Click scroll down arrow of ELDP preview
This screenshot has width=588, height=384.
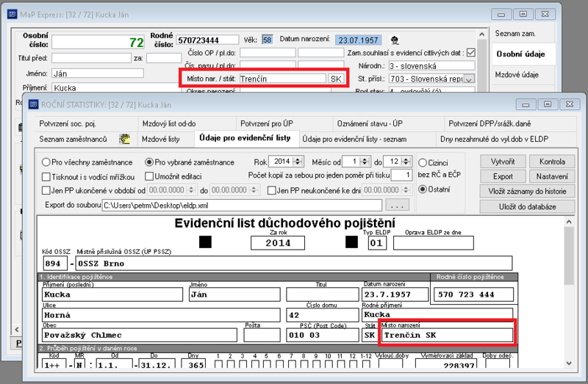point(569,363)
